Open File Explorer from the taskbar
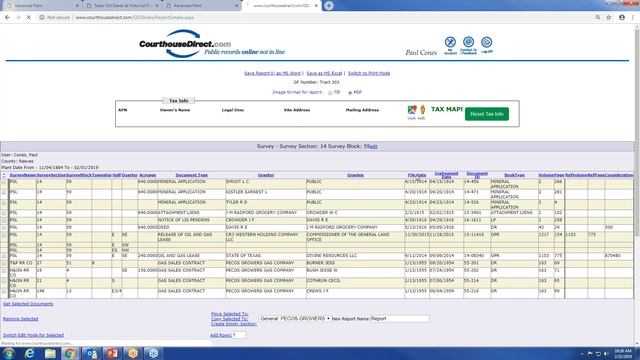The width and height of the screenshot is (640, 360). [50, 353]
